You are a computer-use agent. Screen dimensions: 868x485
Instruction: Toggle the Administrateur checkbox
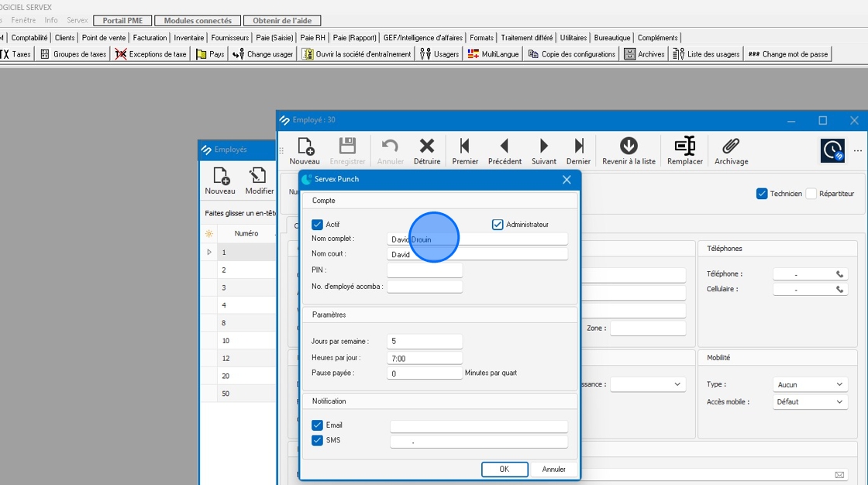[498, 225]
